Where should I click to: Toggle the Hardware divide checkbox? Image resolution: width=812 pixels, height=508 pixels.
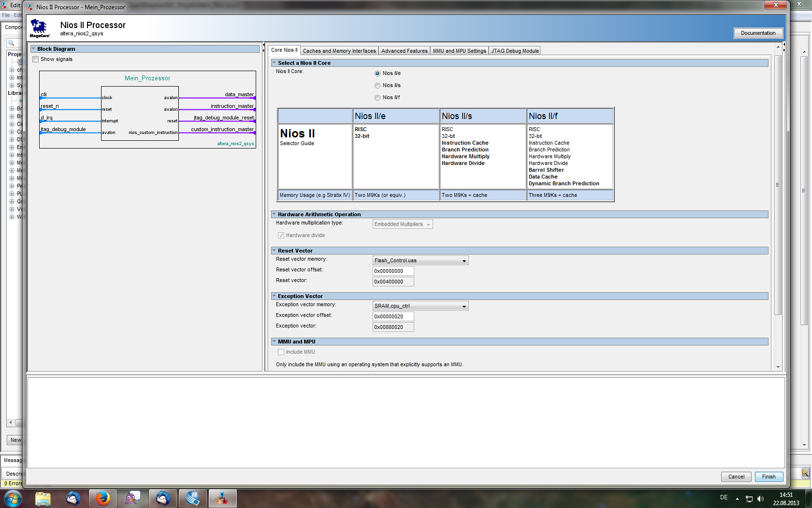[281, 236]
